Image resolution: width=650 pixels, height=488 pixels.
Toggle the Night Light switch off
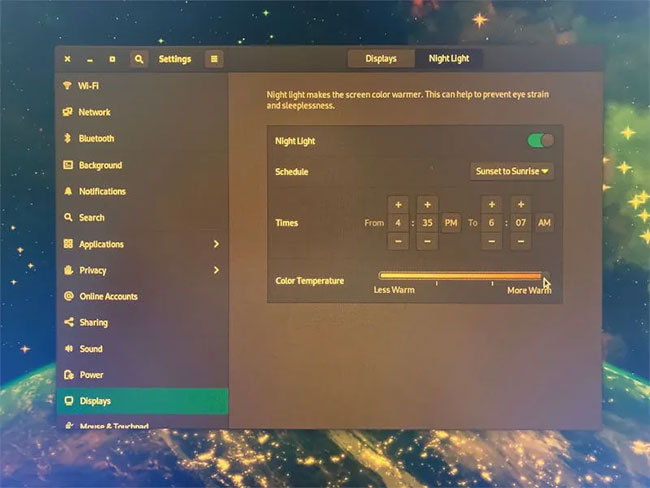point(540,141)
